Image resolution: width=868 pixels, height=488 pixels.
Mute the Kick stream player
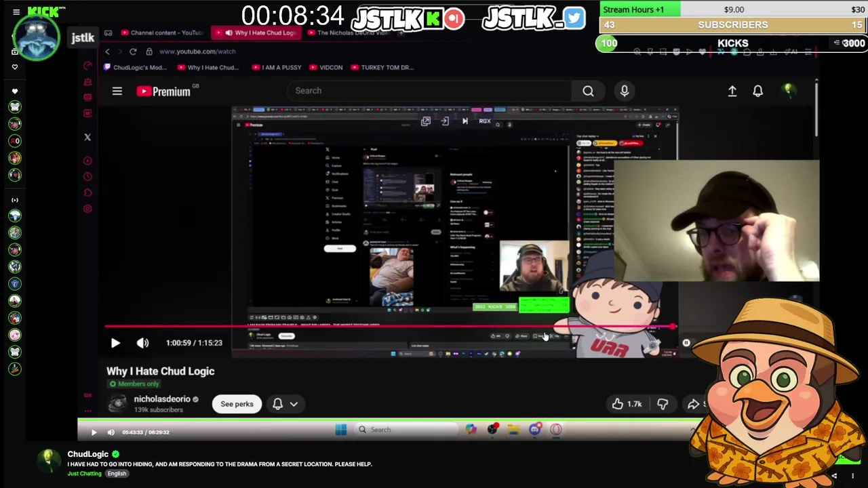point(111,432)
